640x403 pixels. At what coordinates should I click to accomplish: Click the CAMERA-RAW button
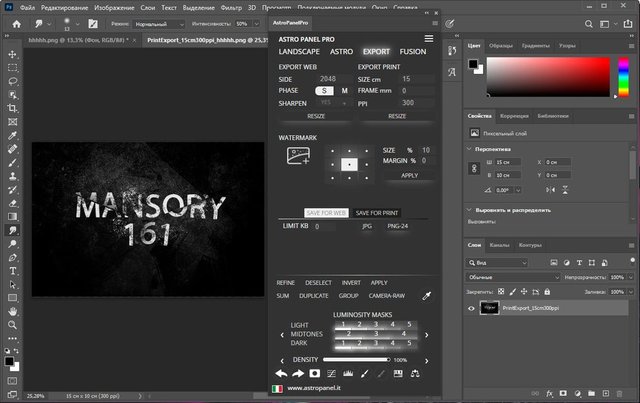click(387, 296)
